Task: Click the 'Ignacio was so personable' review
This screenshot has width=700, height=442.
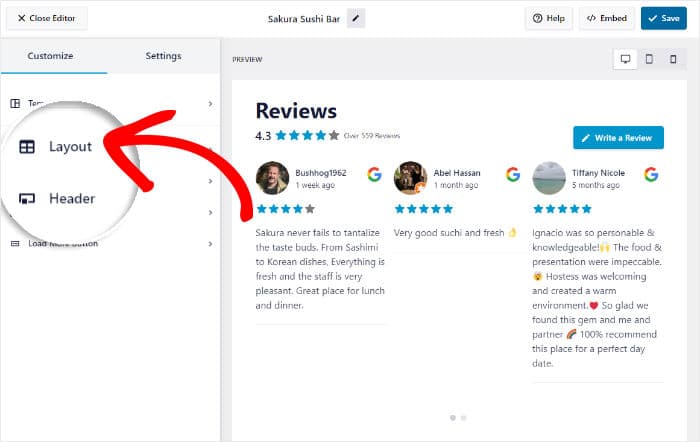Action: (597, 298)
